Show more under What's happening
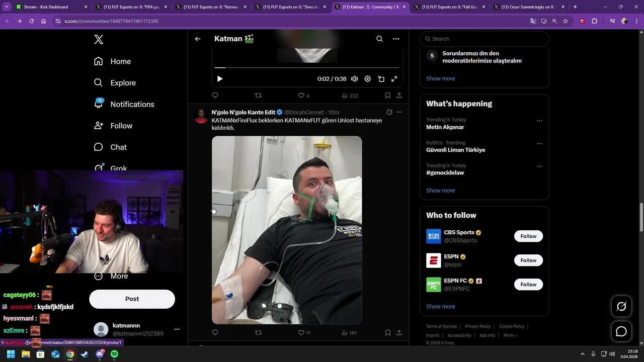Screen dimensions: 644x362 click(x=440, y=191)
